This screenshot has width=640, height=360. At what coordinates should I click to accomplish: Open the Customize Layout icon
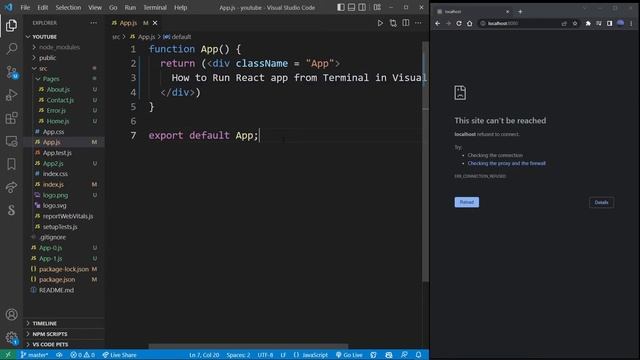tap(377, 7)
